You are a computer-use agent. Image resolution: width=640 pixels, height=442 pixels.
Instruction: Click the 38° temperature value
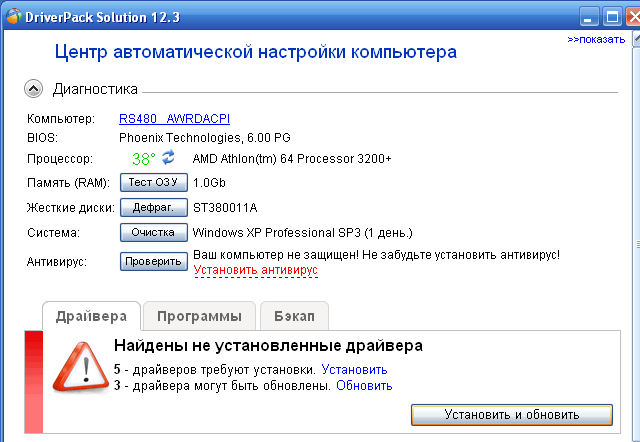144,159
